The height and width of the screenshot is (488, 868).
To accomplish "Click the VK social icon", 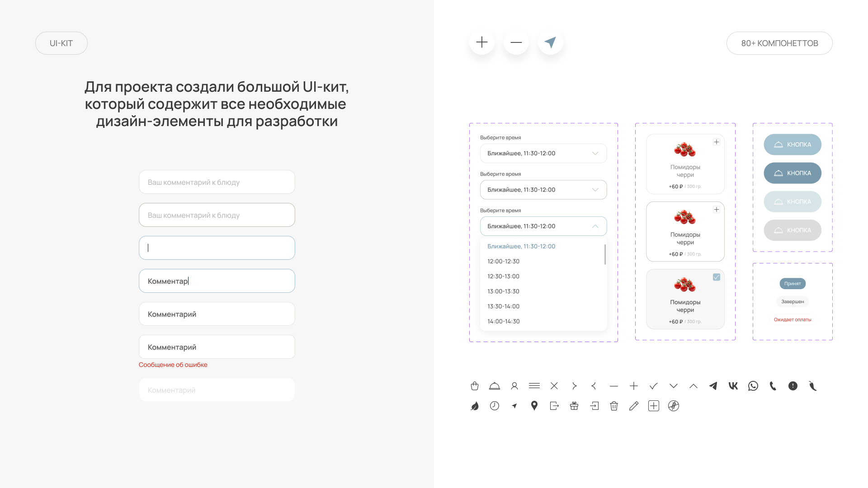I will coord(733,386).
